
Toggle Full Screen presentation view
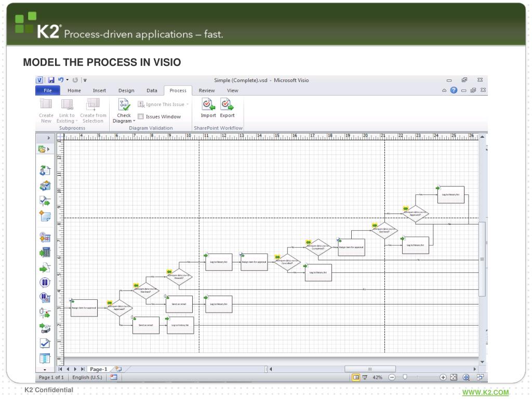(365, 377)
